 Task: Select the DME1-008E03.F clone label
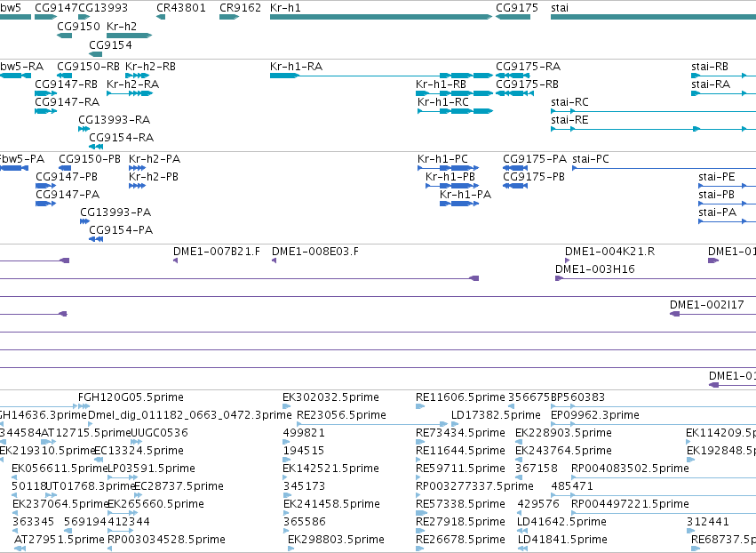click(315, 252)
